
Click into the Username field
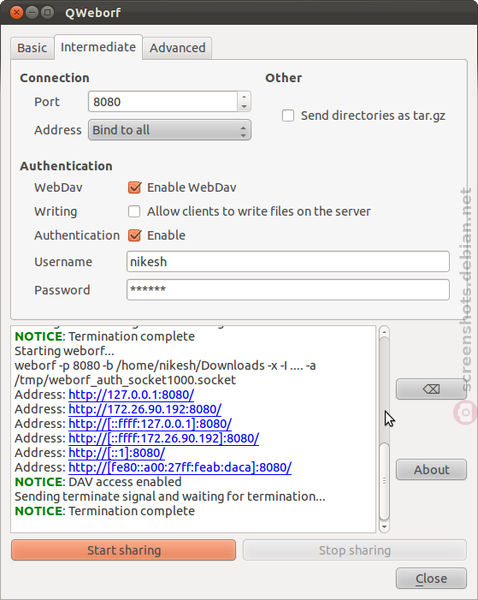[288, 262]
